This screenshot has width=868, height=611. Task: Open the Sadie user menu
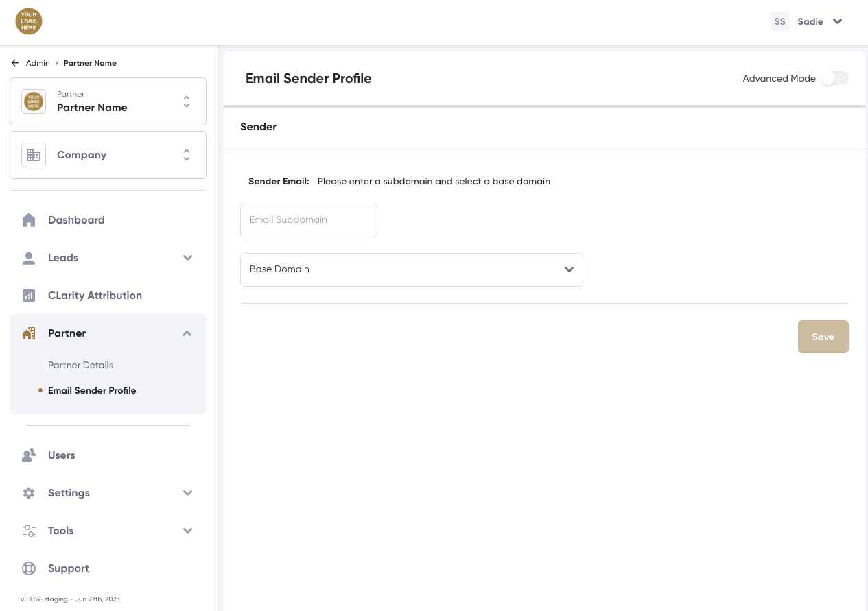coord(808,21)
